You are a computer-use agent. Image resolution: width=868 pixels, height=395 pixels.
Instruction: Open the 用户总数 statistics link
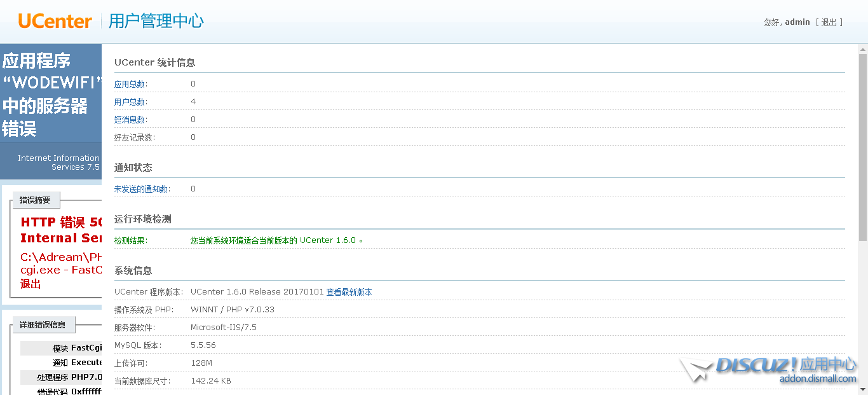coord(130,102)
